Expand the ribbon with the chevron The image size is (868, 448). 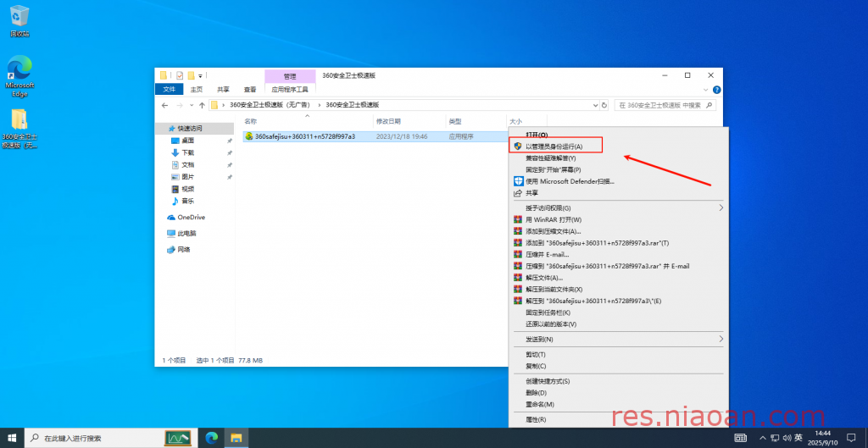click(x=706, y=90)
